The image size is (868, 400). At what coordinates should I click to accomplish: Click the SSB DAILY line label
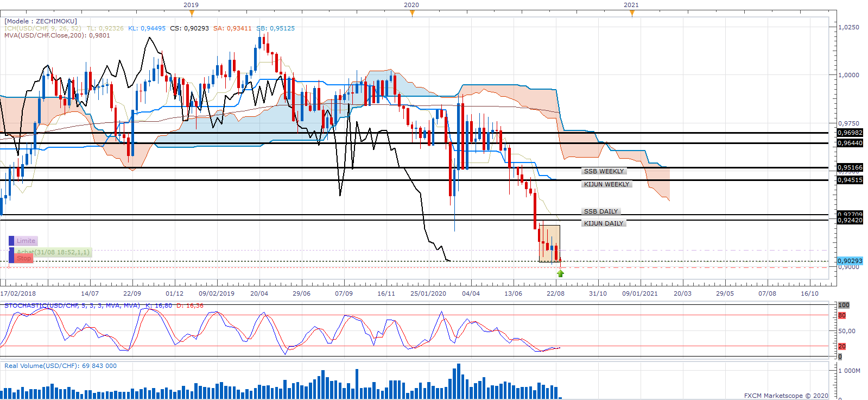(x=601, y=211)
